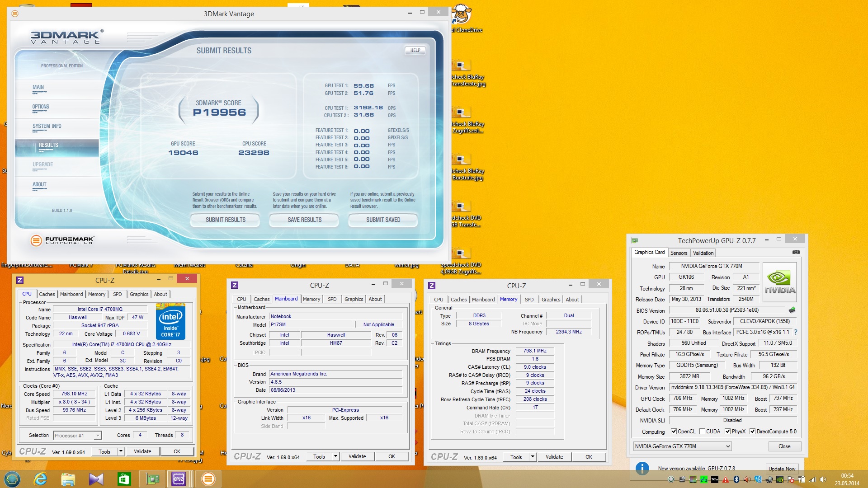Click the CPU score value 23298

(x=254, y=153)
